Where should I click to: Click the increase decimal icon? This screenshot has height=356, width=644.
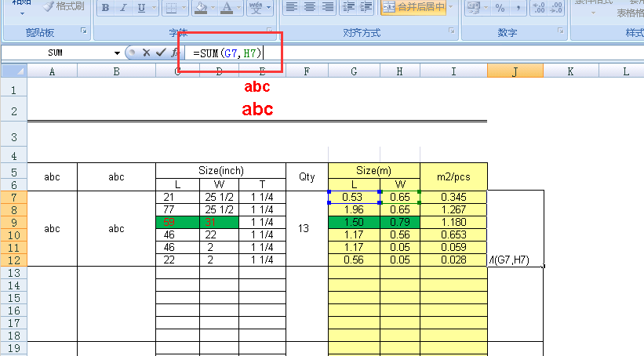pos(539,8)
